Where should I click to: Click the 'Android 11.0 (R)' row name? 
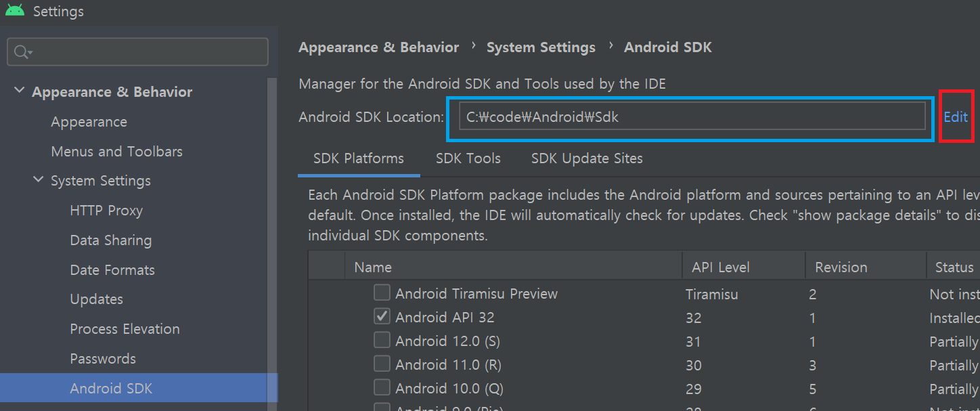pyautogui.click(x=448, y=365)
